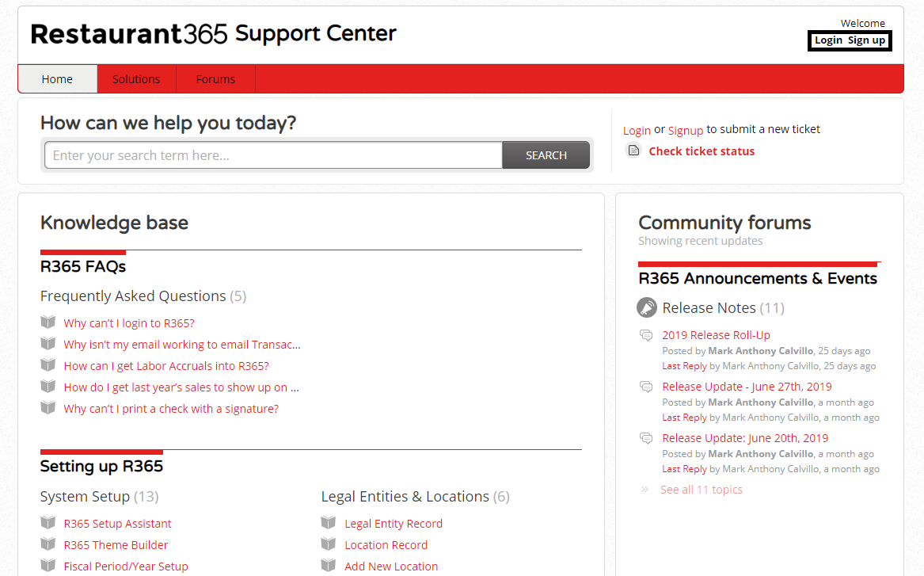The image size is (924, 576).
Task: Click the book icon beside "Why can't I login to R365?"
Action: click(x=48, y=322)
